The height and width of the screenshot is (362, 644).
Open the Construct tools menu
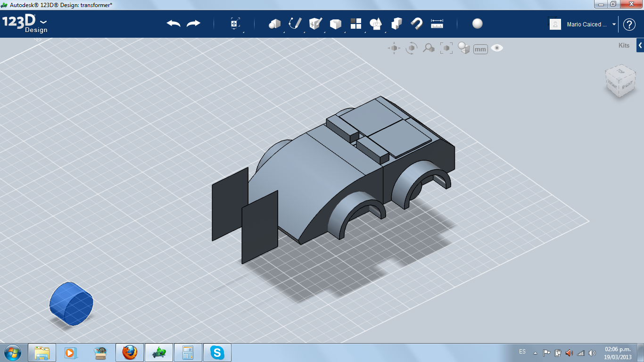click(315, 24)
